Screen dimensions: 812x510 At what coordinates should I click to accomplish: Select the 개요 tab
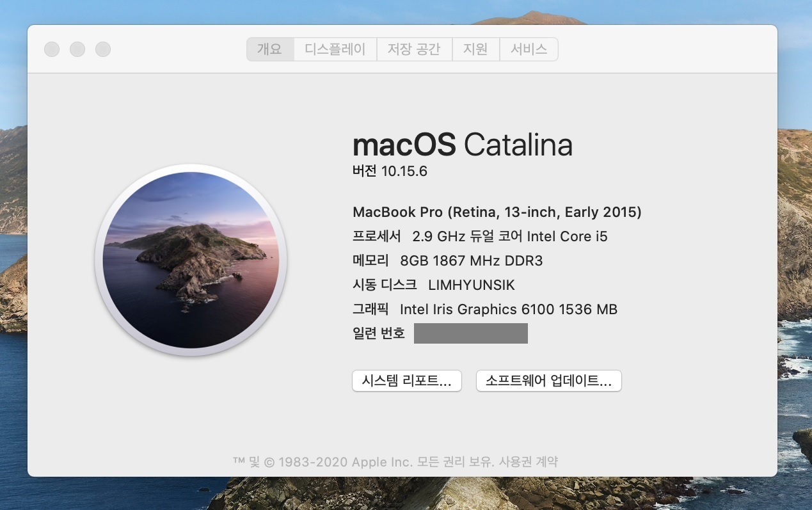[x=270, y=49]
